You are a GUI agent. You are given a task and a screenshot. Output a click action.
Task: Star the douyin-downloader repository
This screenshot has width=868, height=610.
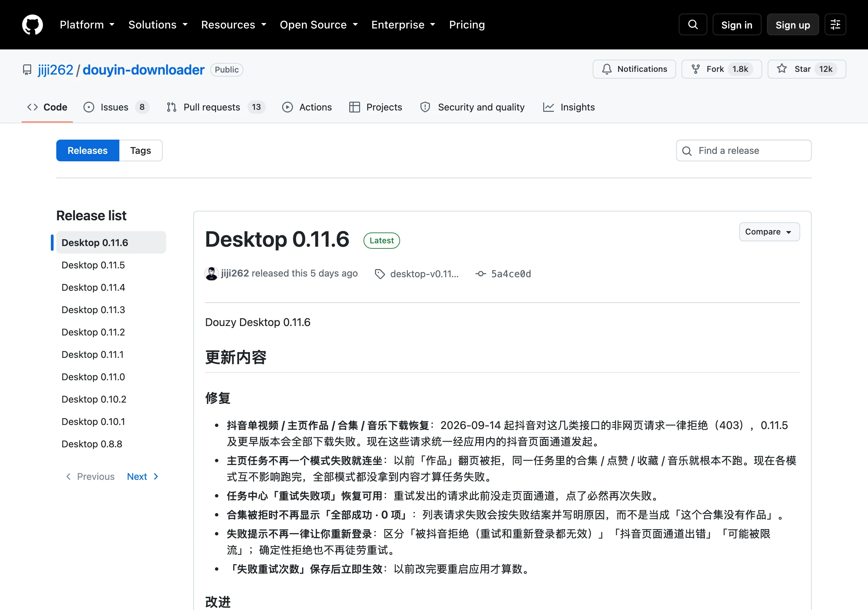pos(807,69)
